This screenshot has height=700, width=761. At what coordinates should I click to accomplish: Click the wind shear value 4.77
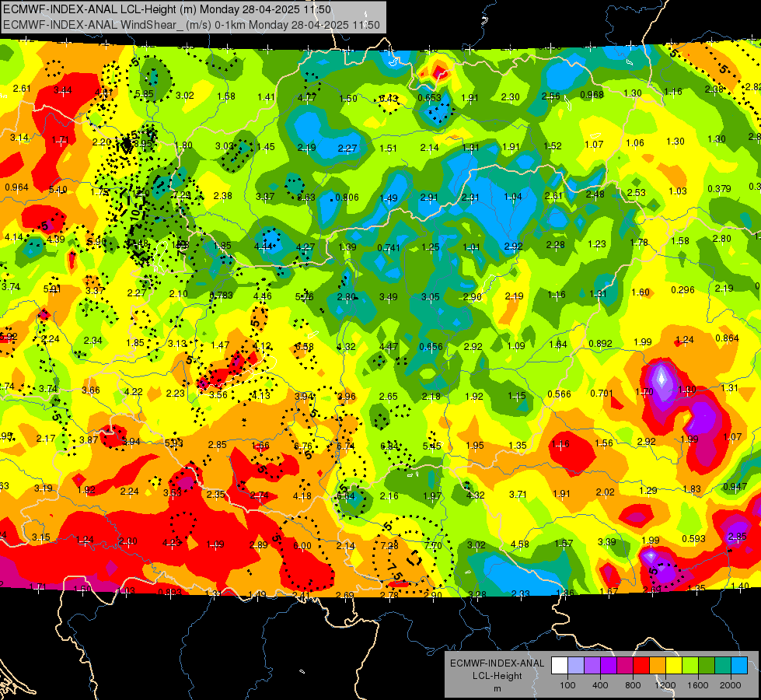tap(307, 97)
